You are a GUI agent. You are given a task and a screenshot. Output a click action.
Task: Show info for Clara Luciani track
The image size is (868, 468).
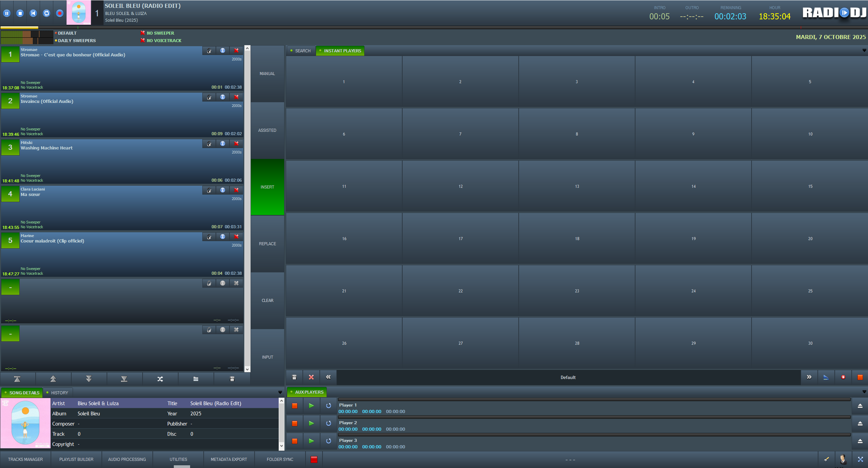(x=223, y=190)
